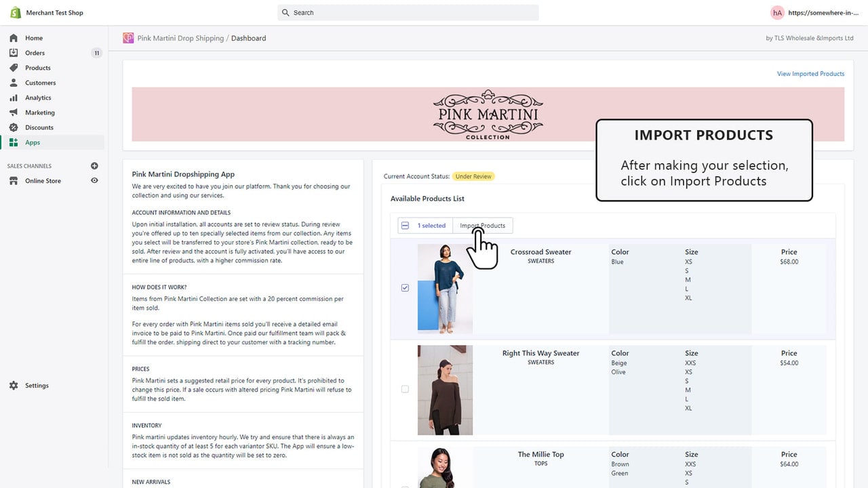The image size is (868, 488).
Task: Open Marketing section
Action: pos(40,113)
